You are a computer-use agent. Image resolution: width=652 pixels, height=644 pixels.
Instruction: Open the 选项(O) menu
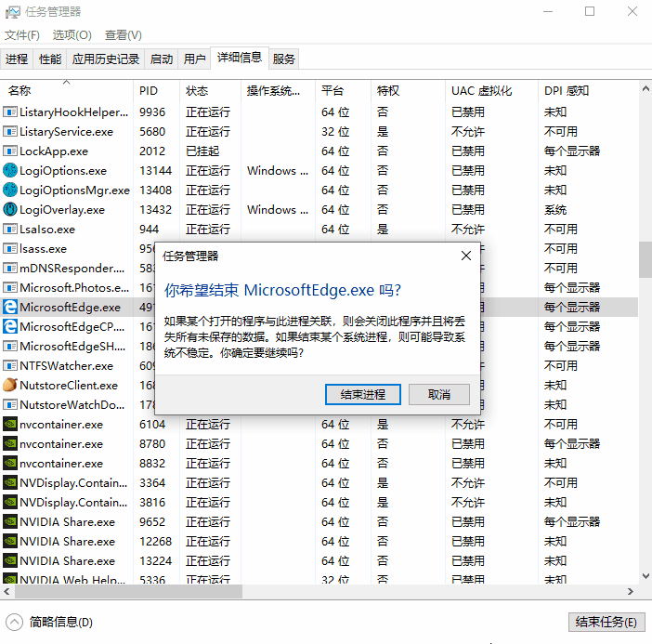tap(72, 35)
